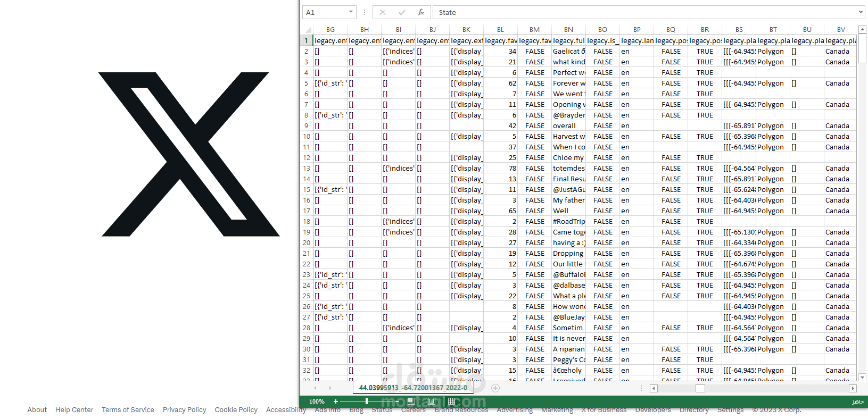This screenshot has height=419, width=868.
Task: Click cell '@BlueJay' in row 27
Action: (x=568, y=317)
